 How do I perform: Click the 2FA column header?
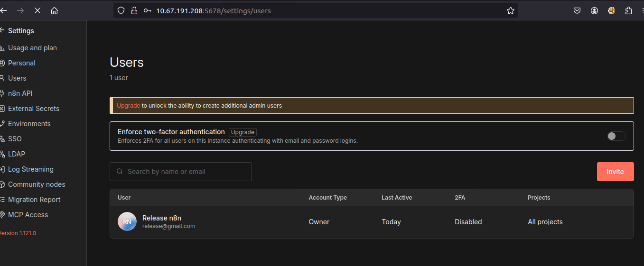(460, 198)
